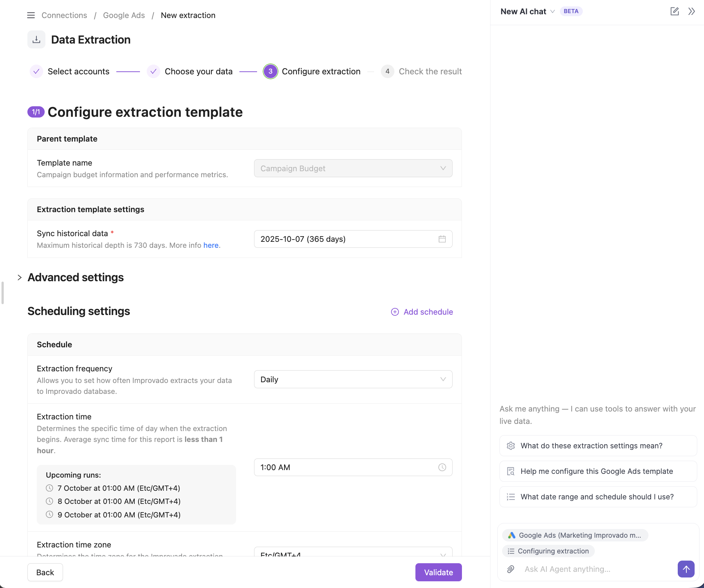Click the Configuring extraction context chip

[548, 551]
